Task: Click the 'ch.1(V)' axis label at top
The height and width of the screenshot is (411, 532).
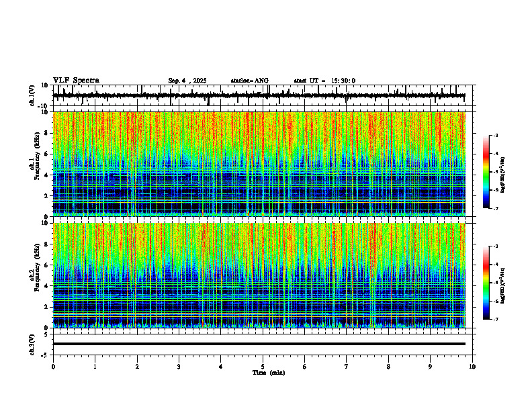Action: coord(32,95)
